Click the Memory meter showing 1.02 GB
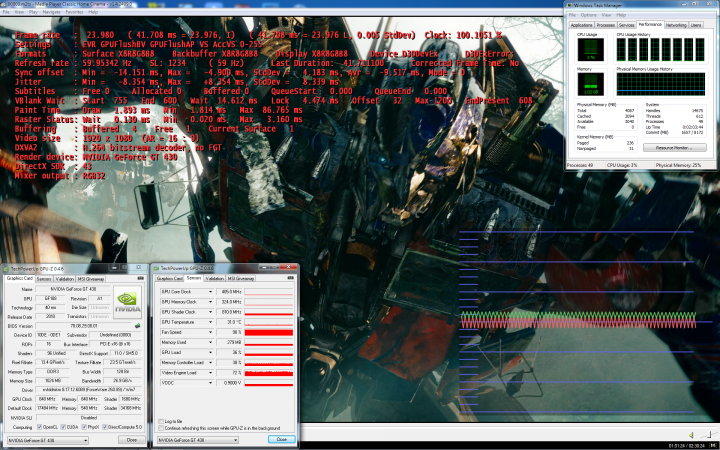The width and height of the screenshot is (720, 450). point(591,84)
